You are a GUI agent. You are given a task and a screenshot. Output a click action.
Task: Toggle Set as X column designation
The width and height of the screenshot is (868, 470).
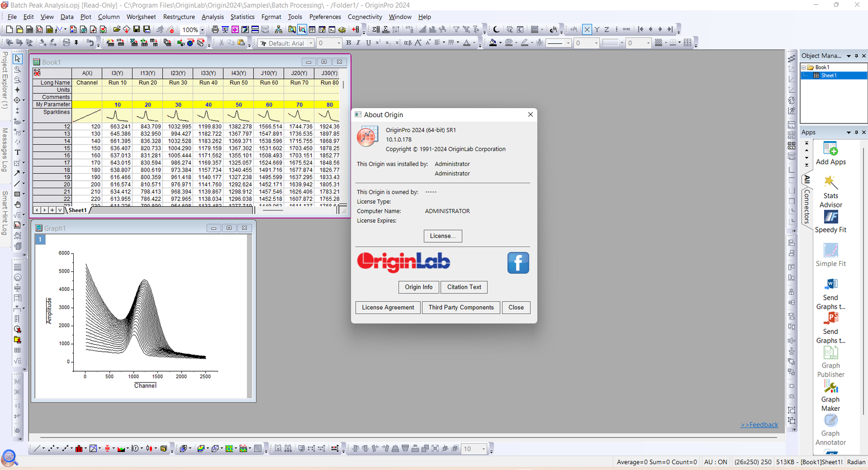click(587, 29)
